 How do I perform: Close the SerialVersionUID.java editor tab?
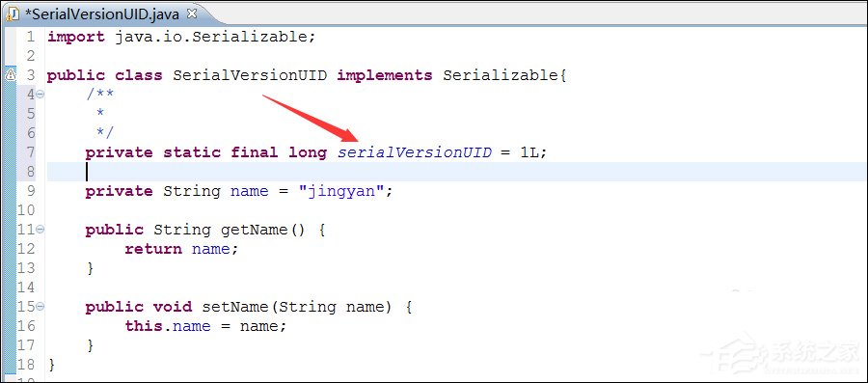(192, 14)
